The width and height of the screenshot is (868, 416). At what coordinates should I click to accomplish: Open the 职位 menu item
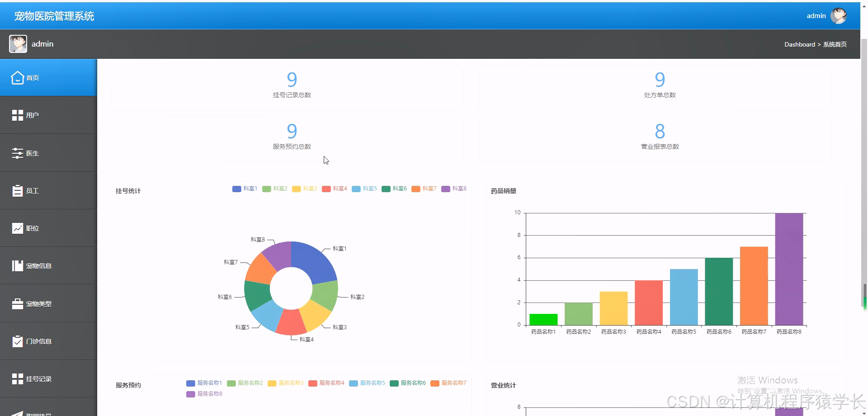coord(48,228)
